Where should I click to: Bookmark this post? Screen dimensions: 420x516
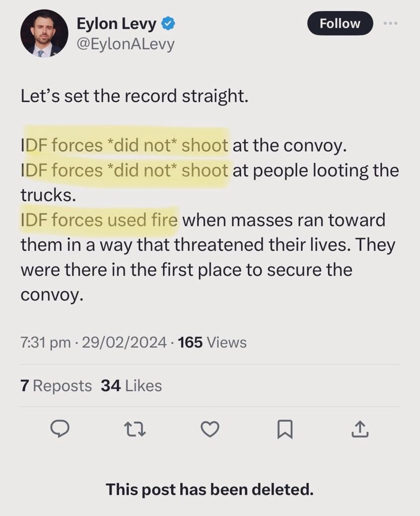285,429
